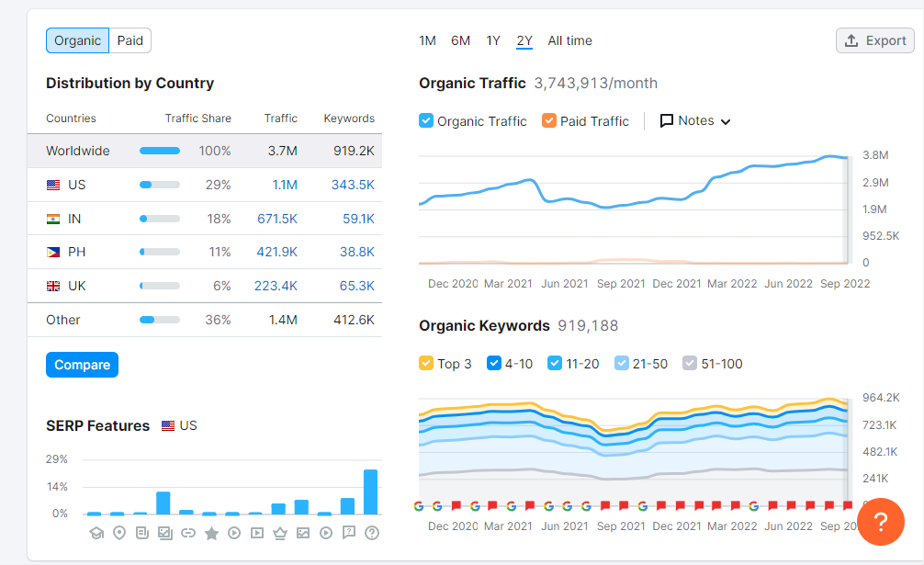Uncheck the Top 3 keywords filter
This screenshot has height=565, width=924.
coord(428,363)
